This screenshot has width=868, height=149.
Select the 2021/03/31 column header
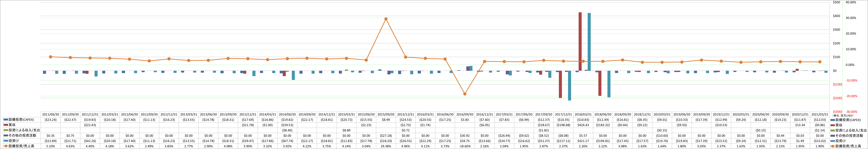[820, 114]
